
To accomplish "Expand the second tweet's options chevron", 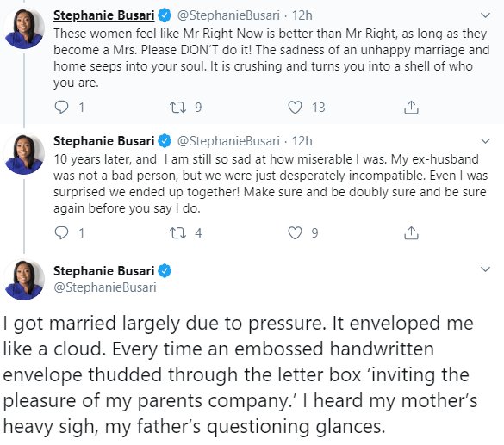I will 485,140.
